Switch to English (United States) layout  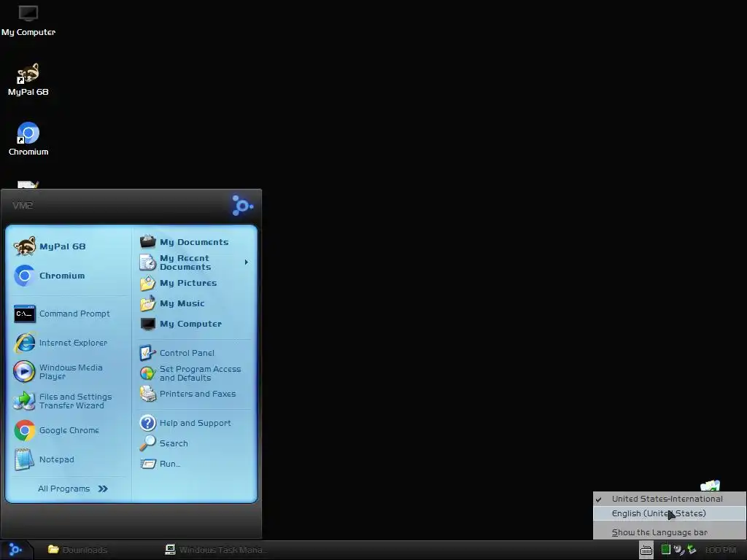(x=670, y=513)
